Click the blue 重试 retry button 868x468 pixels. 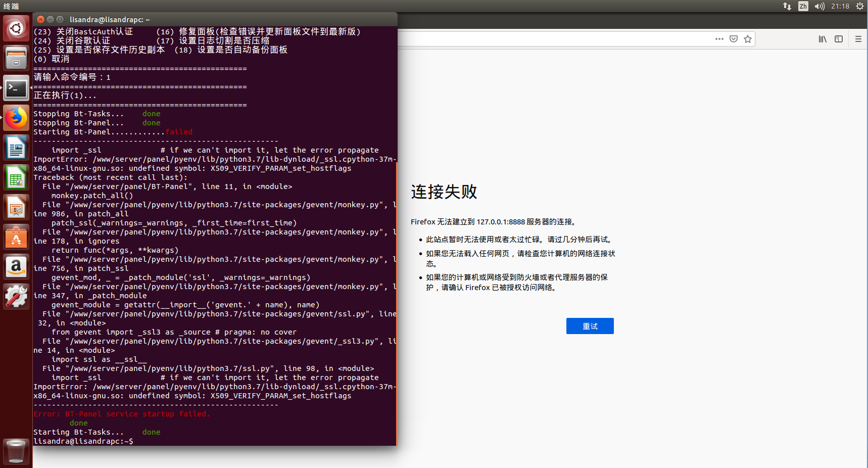(x=590, y=326)
